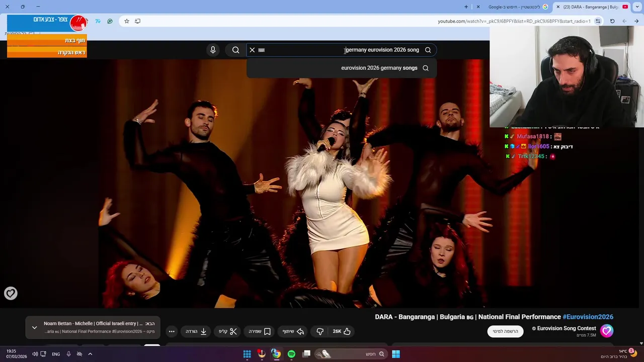The width and height of the screenshot is (644, 362).
Task: Switch to the DARA - Bangaranga YouTube tab
Action: (x=591, y=7)
